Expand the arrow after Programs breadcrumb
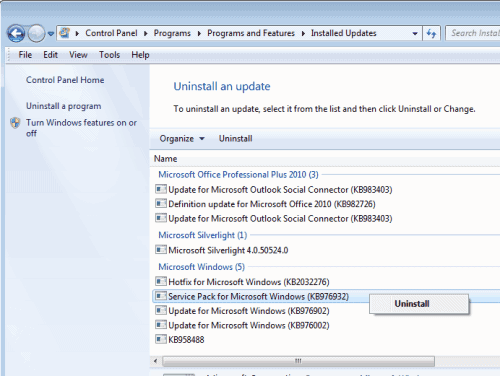The image size is (500, 376). (x=199, y=33)
